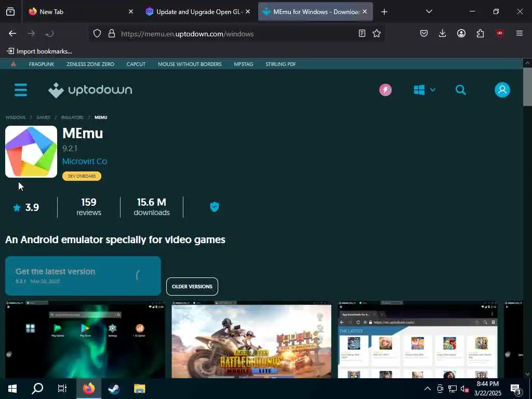List all tabs dropdown arrow

click(x=429, y=11)
